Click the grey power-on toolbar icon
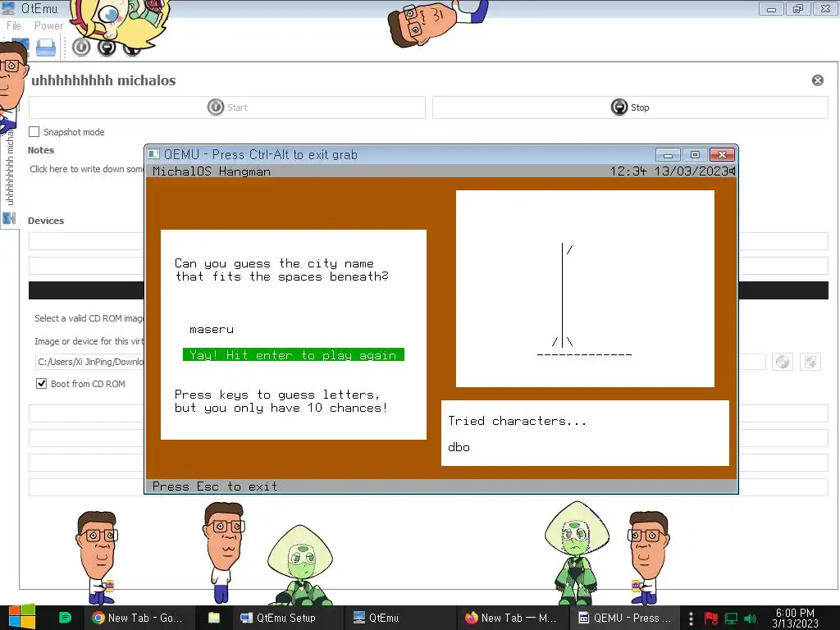840x630 pixels. [81, 47]
